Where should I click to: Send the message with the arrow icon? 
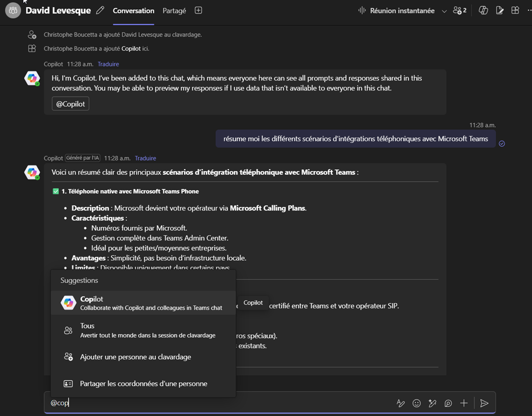click(x=484, y=403)
